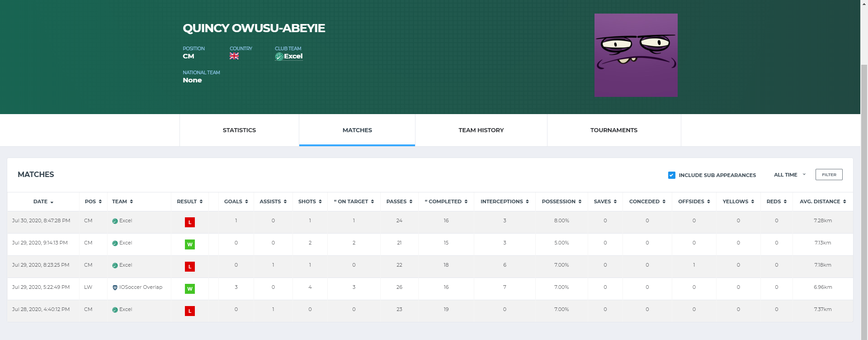The image size is (868, 340).
Task: Open the Statistics tab
Action: pos(239,130)
